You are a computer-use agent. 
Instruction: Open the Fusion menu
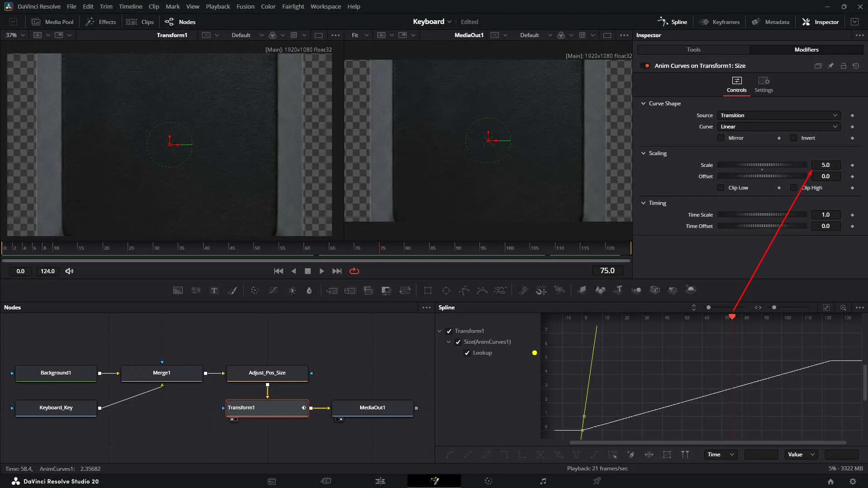pos(245,6)
